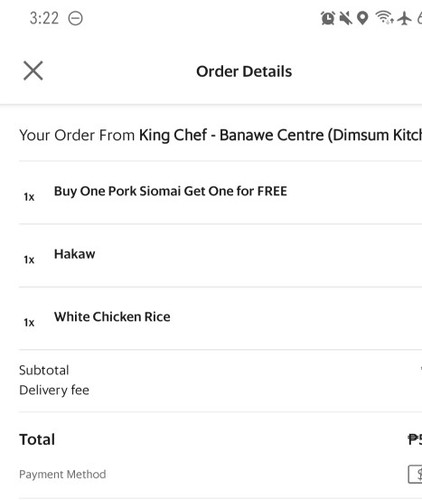Tap the do-not-disturb icon beside the time
The height and width of the screenshot is (500, 422).
click(76, 18)
